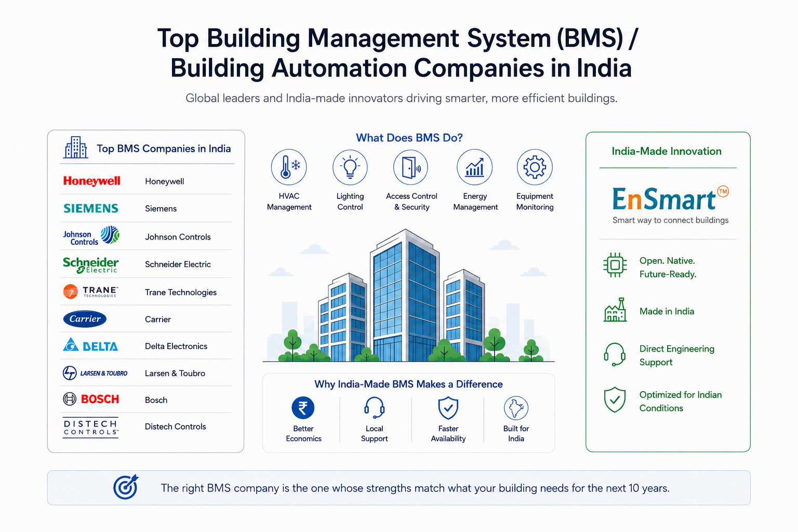798x532 pixels.
Task: Click the HVAC thermometer snowflake icon
Action: pos(289,167)
